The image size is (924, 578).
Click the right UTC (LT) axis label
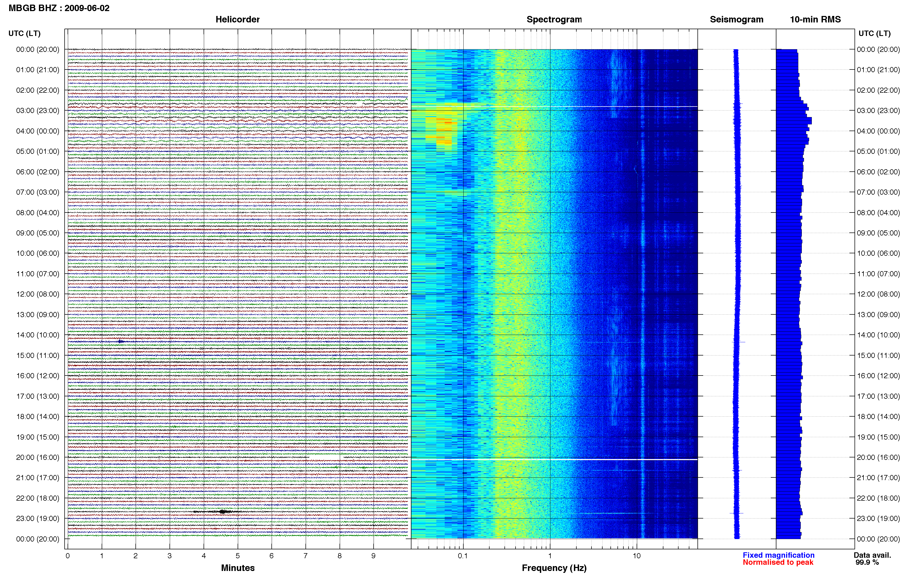pos(874,33)
